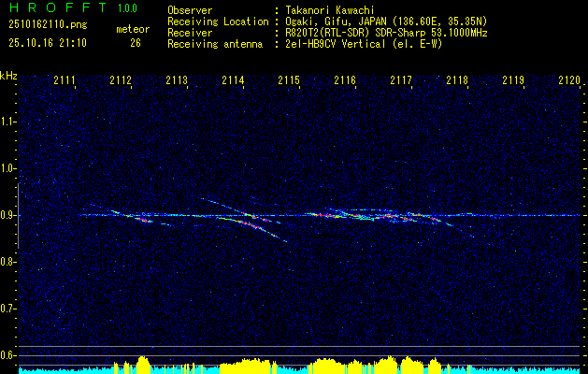Click time axis label 2115
This screenshot has height=374, width=588.
289,80
